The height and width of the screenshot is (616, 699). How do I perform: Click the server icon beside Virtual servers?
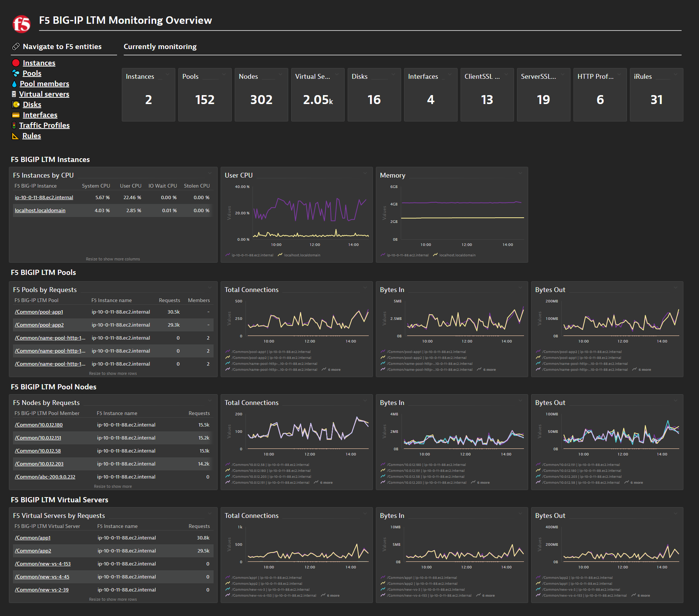(x=14, y=94)
